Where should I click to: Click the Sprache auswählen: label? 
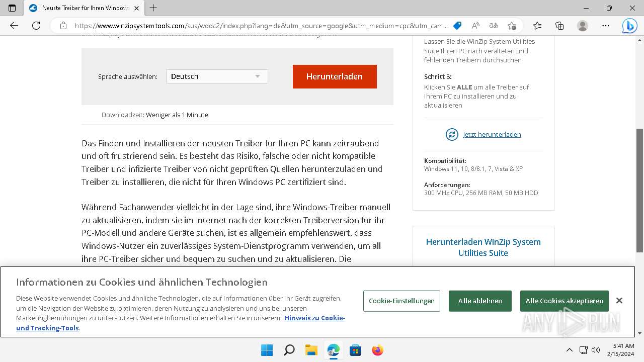click(x=128, y=76)
